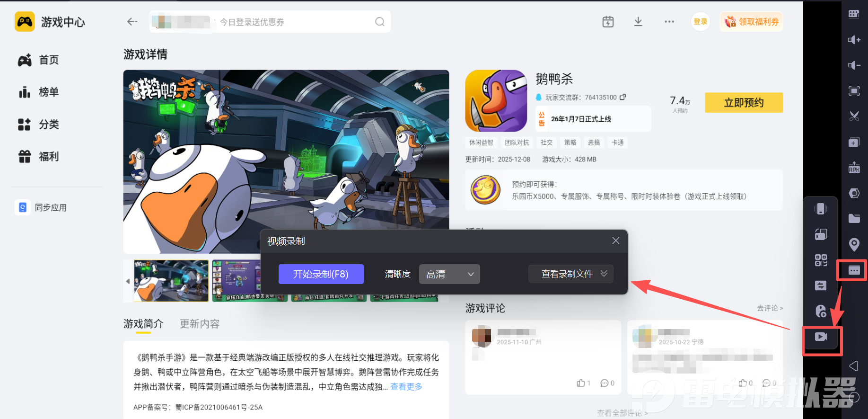The width and height of the screenshot is (868, 419).
Task: Click the more tools three-dot sidebar icon
Action: point(854,270)
